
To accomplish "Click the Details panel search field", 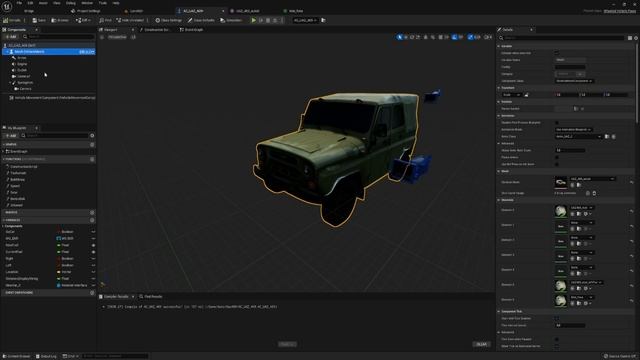I will (563, 38).
